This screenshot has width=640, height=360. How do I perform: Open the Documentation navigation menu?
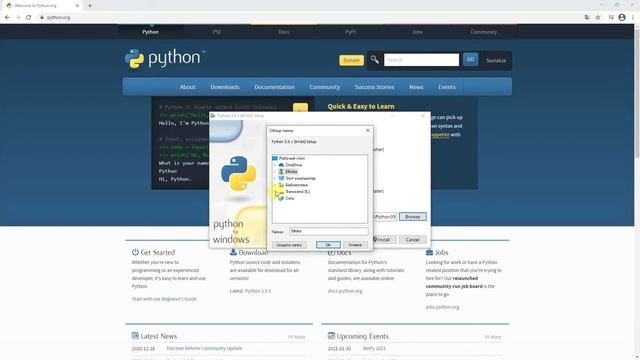[x=274, y=87]
